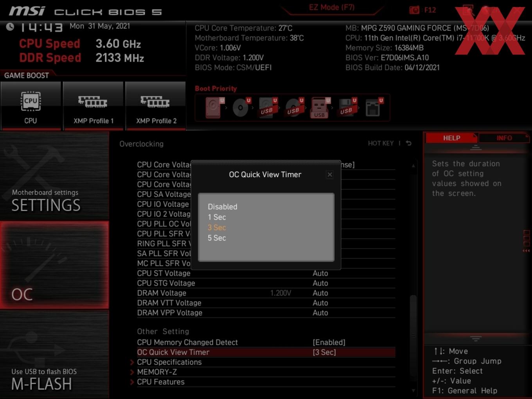Screen dimensions: 532x399
Task: Click the scroll-down arrow of the settings list
Action: click(413, 390)
